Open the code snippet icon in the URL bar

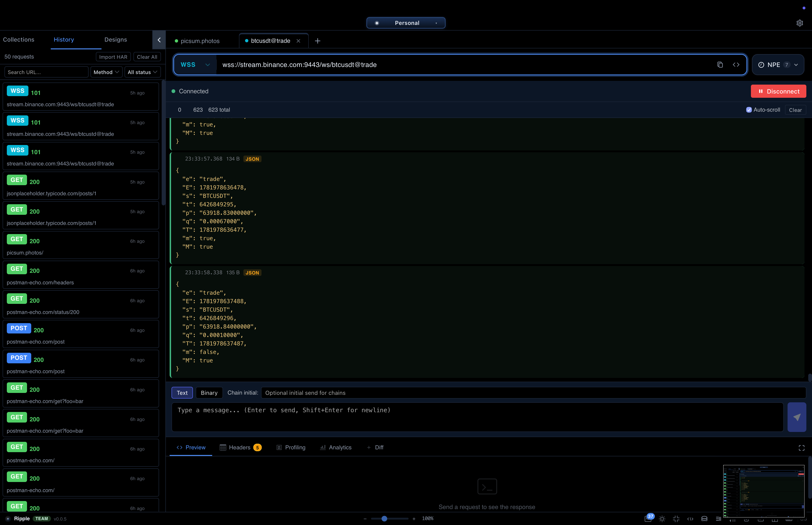pyautogui.click(x=736, y=65)
